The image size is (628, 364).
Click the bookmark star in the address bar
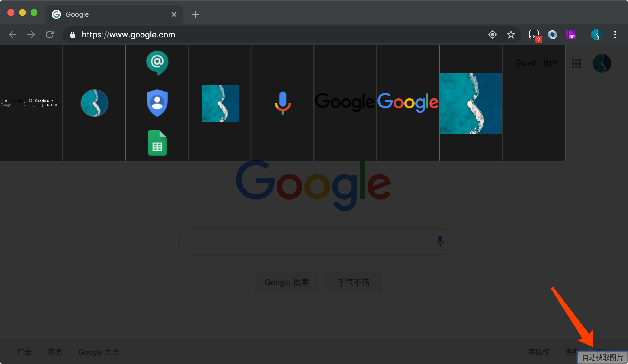tap(511, 35)
